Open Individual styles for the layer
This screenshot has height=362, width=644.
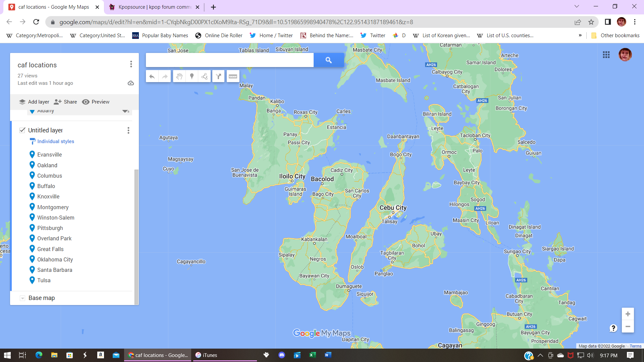[56, 141]
